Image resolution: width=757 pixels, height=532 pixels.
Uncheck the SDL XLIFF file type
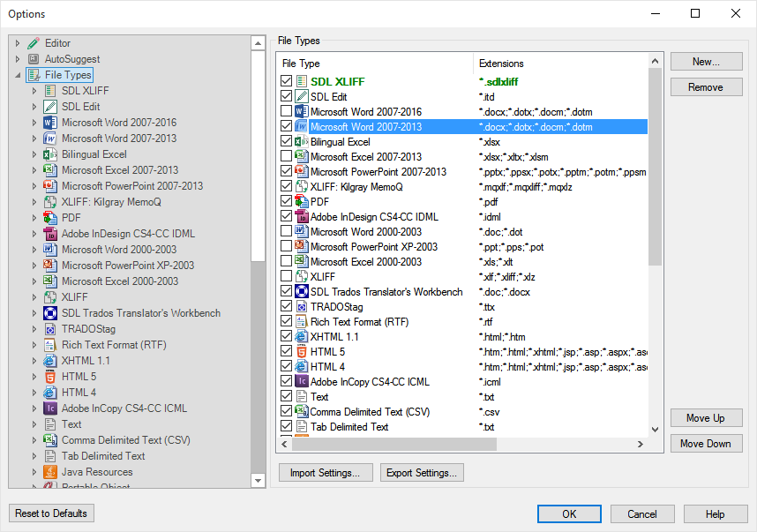[286, 81]
